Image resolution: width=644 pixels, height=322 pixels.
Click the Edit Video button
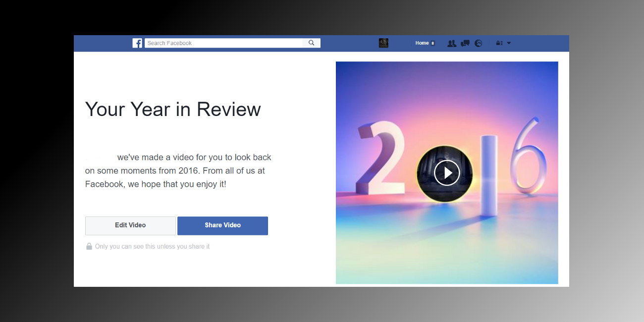point(130,225)
